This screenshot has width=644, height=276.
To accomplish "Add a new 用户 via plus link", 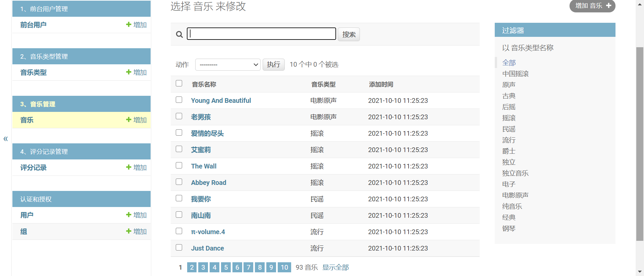I will (136, 215).
